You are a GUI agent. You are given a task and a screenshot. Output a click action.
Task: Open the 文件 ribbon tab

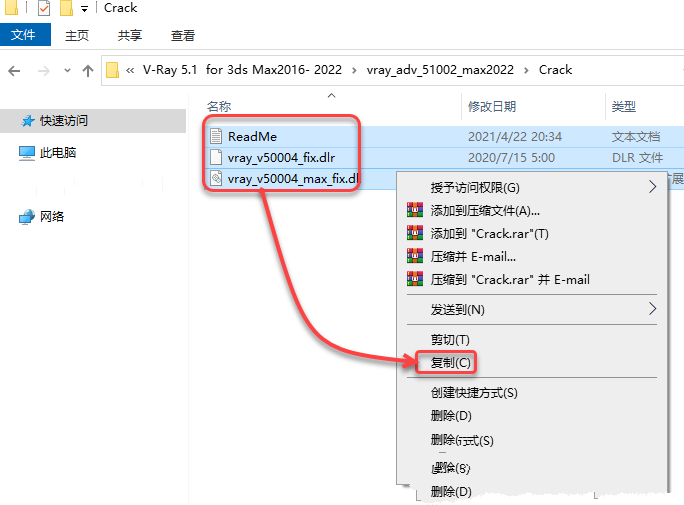click(x=25, y=34)
